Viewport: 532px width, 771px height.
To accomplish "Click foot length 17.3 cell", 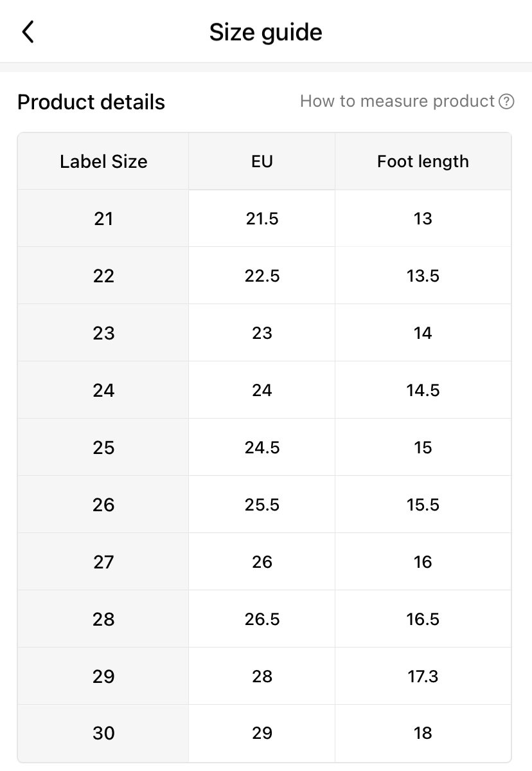I will (x=423, y=676).
